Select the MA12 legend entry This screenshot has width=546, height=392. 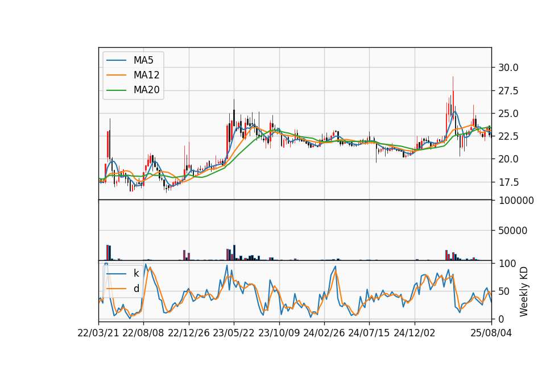(x=133, y=75)
